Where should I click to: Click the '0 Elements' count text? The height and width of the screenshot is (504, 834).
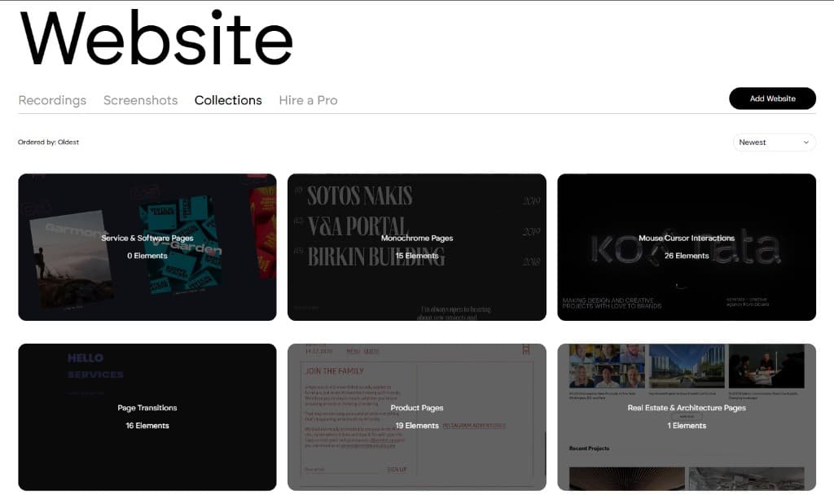click(147, 256)
